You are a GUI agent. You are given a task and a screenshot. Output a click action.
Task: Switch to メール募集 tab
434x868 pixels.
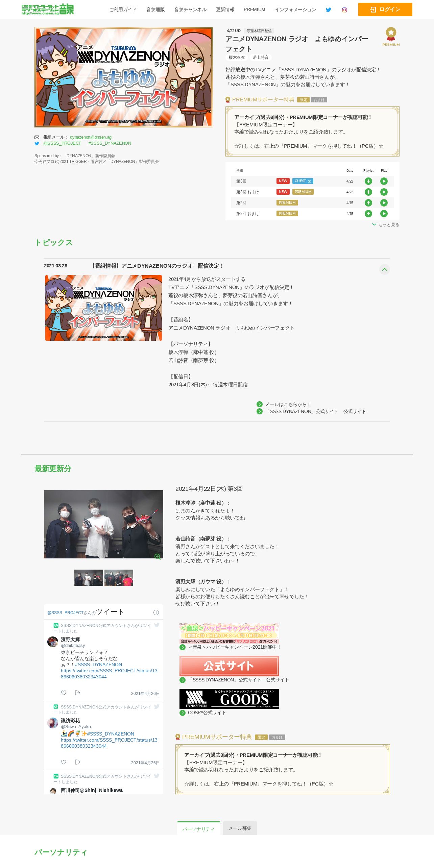[x=240, y=828]
